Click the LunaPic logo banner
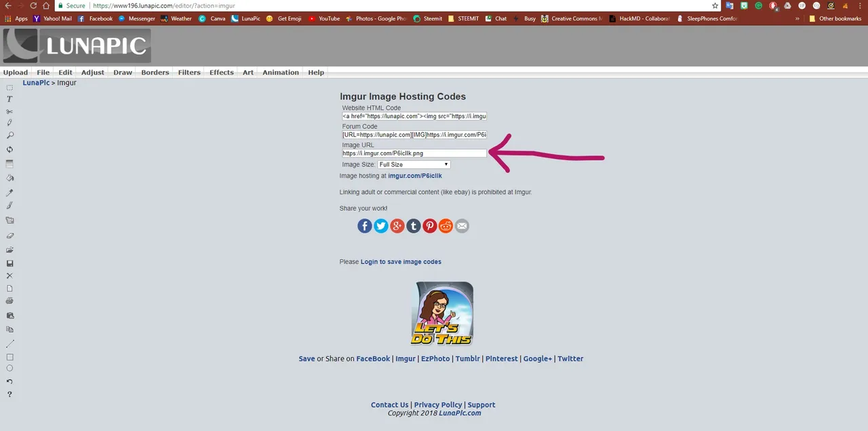Screen dimensions: 868x431 coord(77,45)
